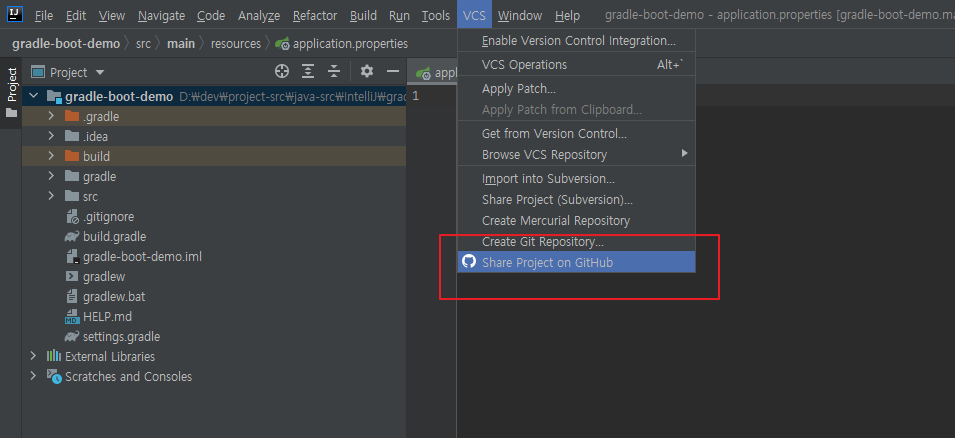
Task: Click the locate/select opened file target icon
Action: pos(281,72)
